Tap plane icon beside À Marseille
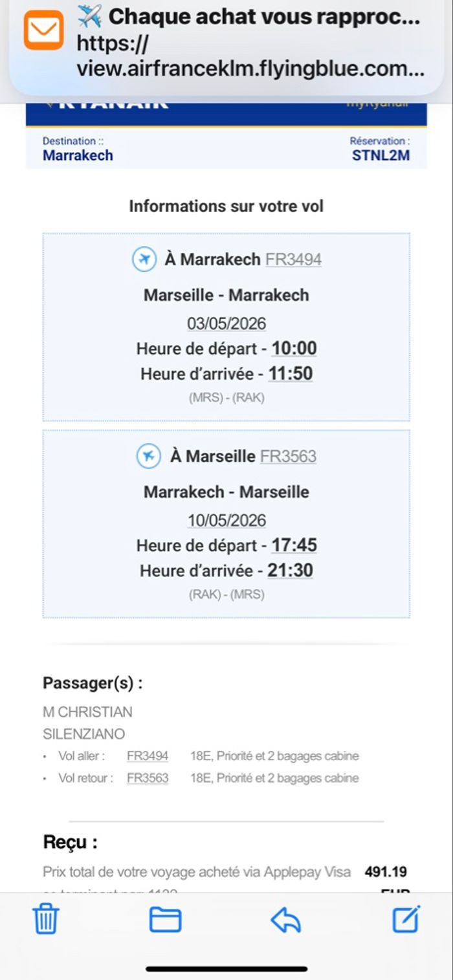 click(149, 456)
